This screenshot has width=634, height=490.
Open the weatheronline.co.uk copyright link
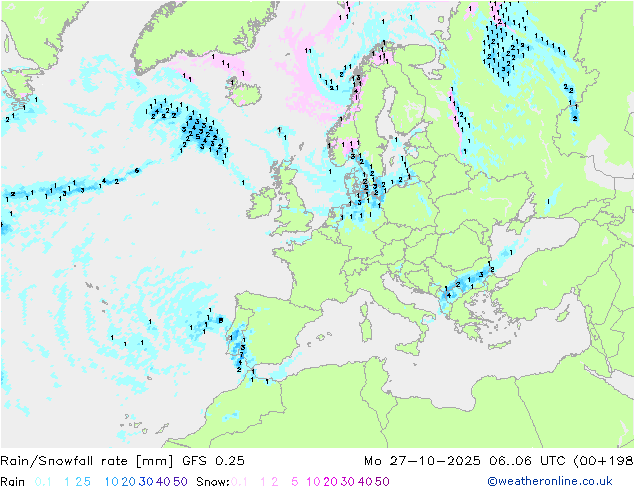550,481
